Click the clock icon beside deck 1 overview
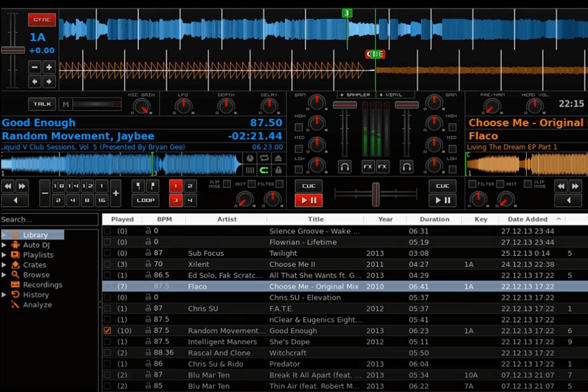The width and height of the screenshot is (588, 392). [250, 158]
